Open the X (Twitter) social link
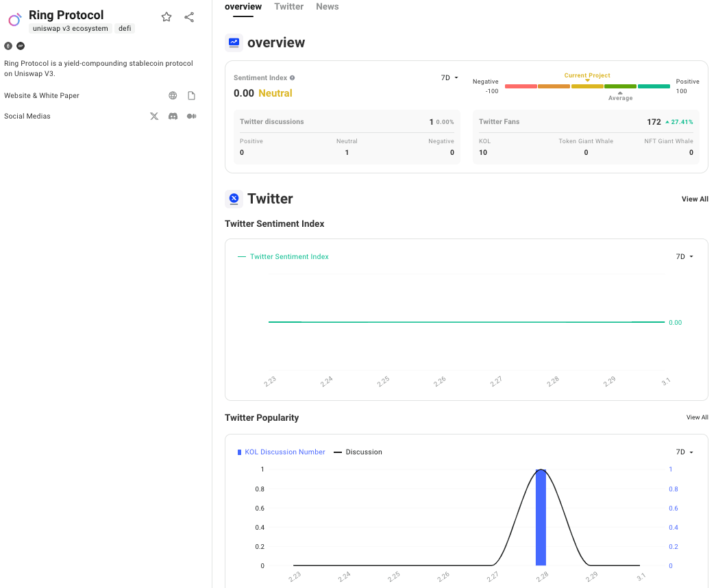716x588 pixels. point(154,117)
